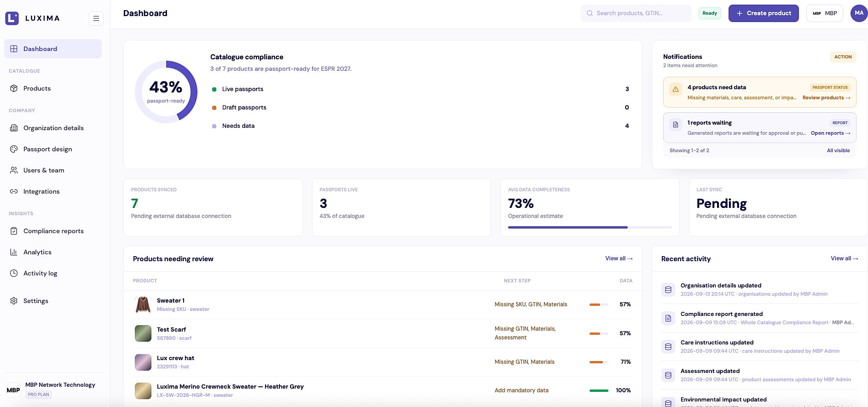Collapse sidebar with hamburger menu button
Image resolution: width=868 pixels, height=407 pixels.
[x=96, y=18]
